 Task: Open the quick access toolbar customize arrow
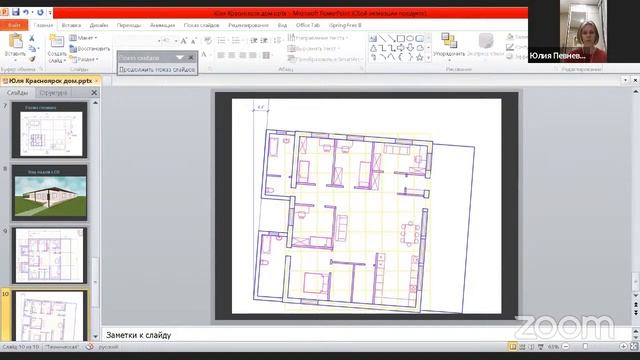(50, 13)
